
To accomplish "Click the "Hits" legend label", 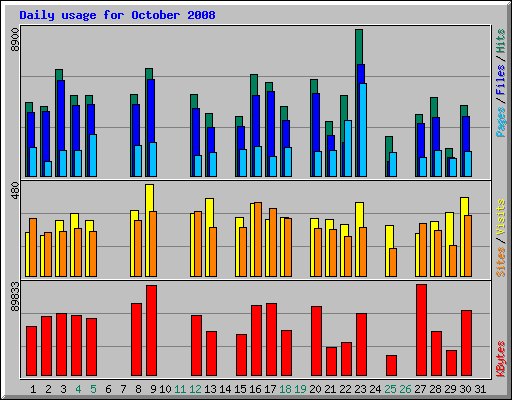I will coord(501,41).
